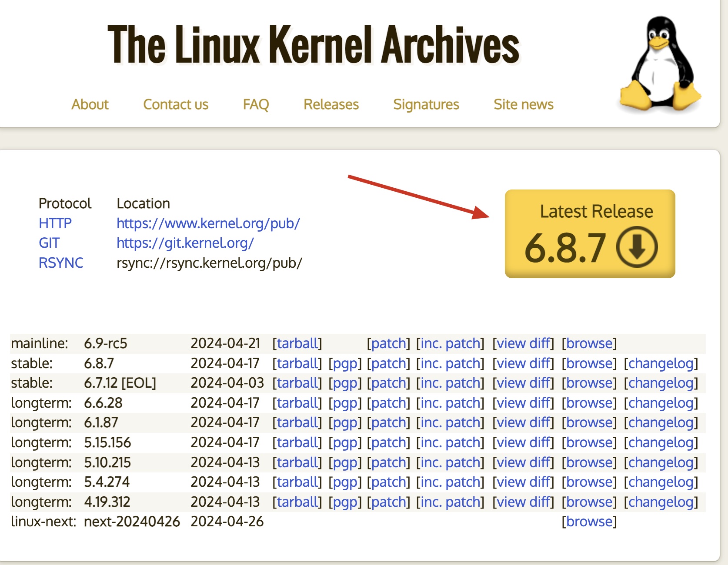Screen dimensions: 728x565
Task: Open changelog for longterm 6.6.28
Action: click(x=661, y=403)
